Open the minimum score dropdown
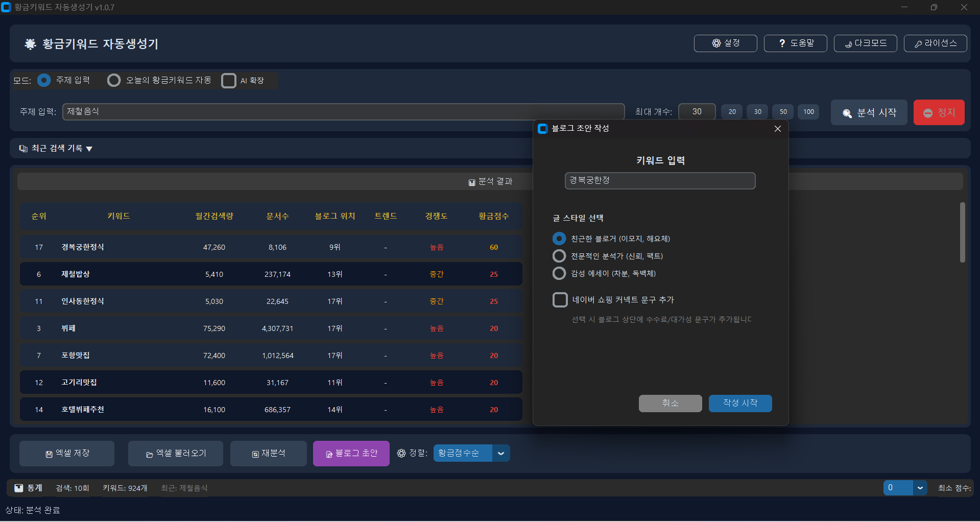Screen dimensions: 980x522 coord(920,488)
